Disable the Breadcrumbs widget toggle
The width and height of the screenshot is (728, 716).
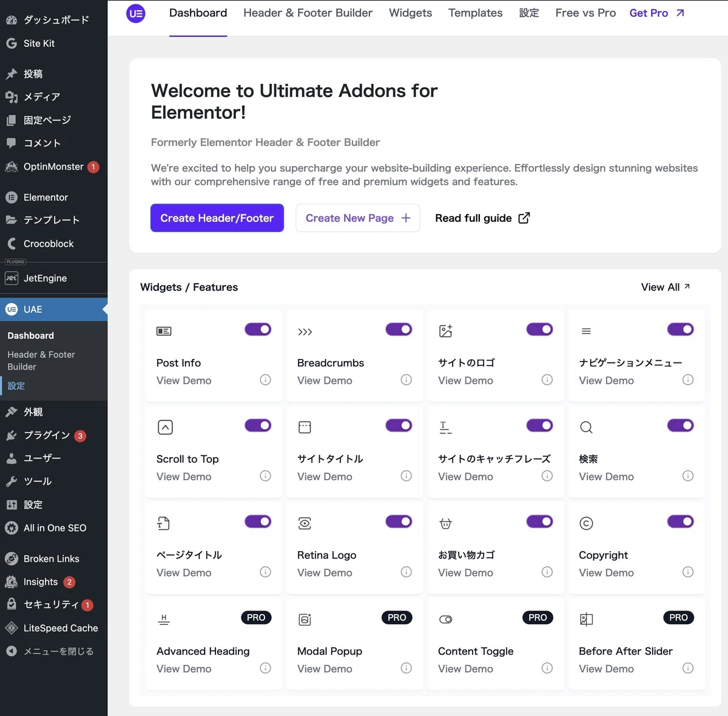point(399,329)
